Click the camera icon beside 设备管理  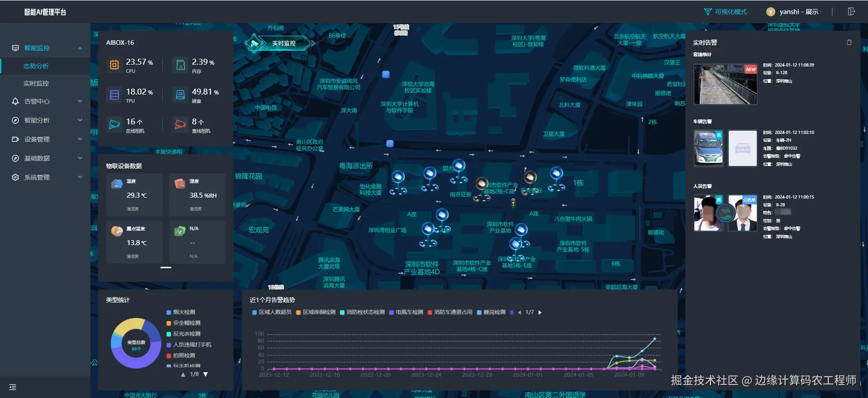15,139
